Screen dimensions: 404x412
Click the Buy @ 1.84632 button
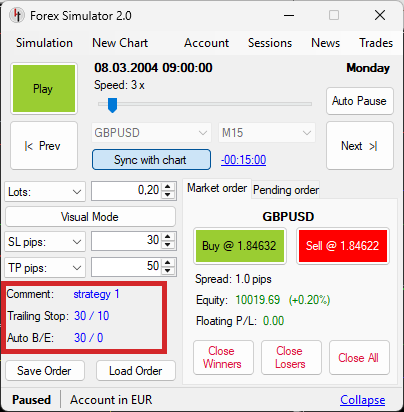[240, 246]
